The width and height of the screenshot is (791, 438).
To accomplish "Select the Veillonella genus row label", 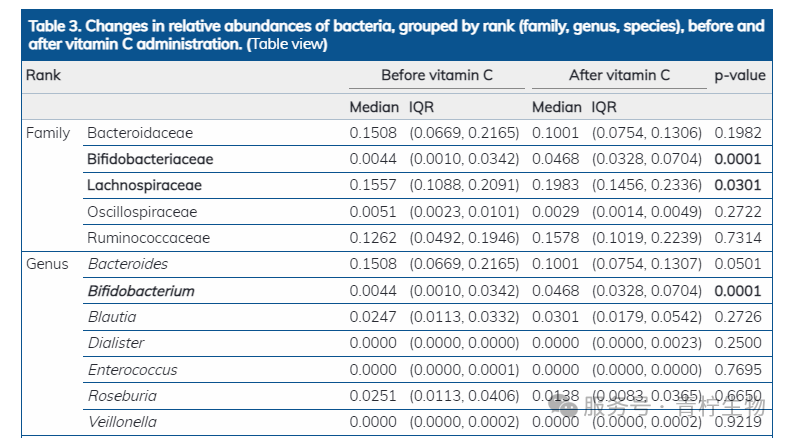I will 122,422.
